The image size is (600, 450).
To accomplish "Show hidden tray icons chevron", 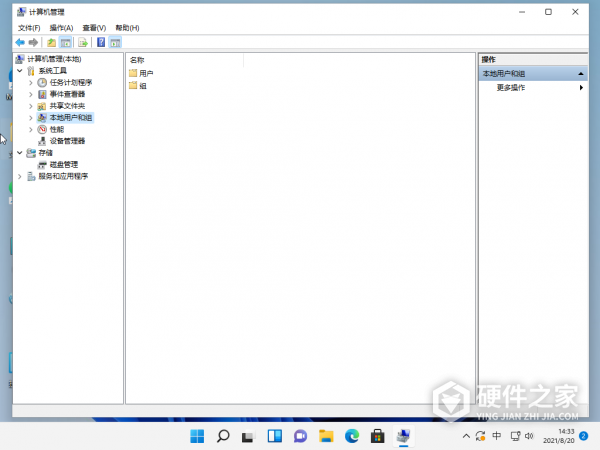I will click(466, 436).
